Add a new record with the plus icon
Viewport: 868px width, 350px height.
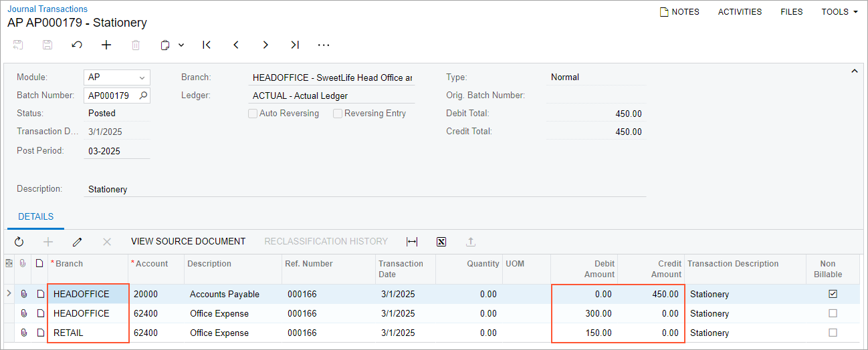click(x=106, y=45)
